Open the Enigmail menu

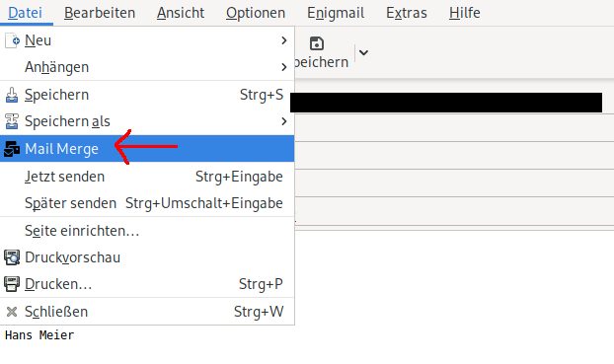(336, 13)
